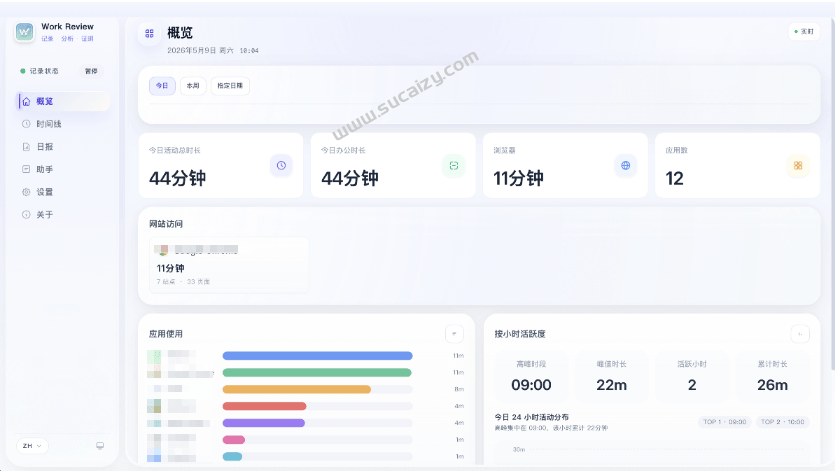Image resolution: width=835 pixels, height=471 pixels.
Task: Click the blue usage bar in 应用使用
Action: pos(317,355)
